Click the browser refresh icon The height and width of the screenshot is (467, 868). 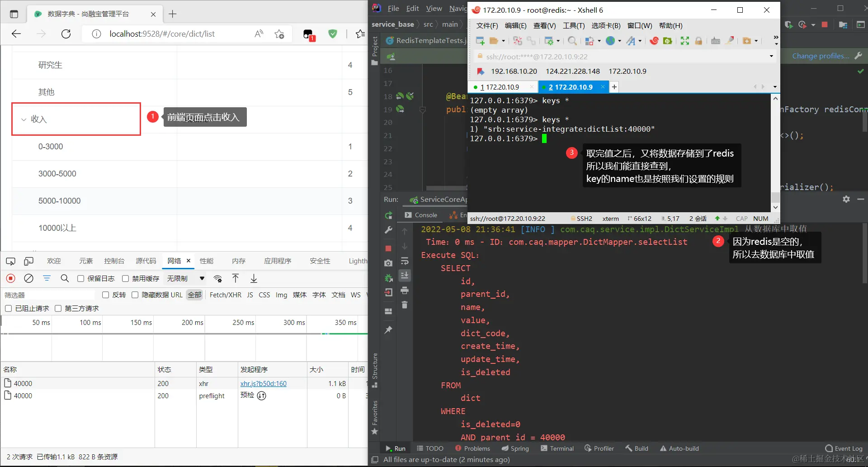tap(66, 34)
